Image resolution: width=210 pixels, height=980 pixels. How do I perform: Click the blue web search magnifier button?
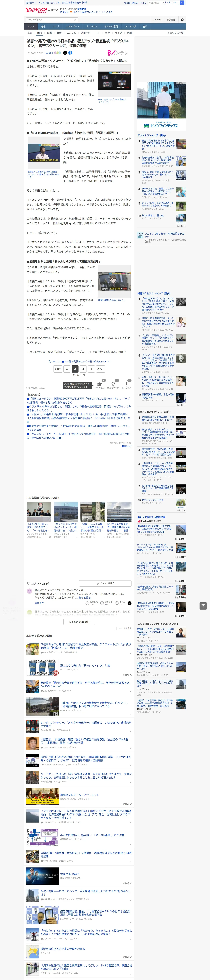click(182, 3)
